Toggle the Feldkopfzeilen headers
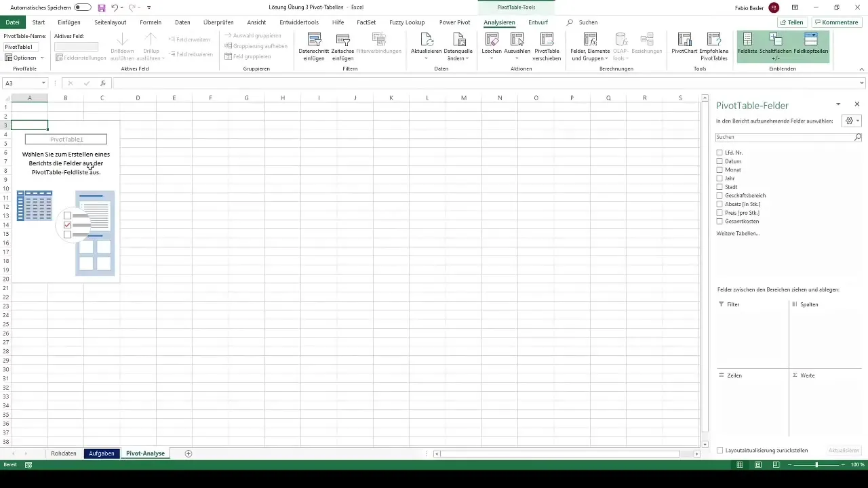Image resolution: width=868 pixels, height=488 pixels. tap(810, 45)
